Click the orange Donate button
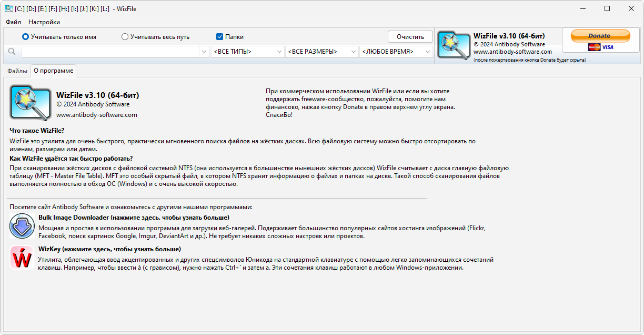Viewport: 644px width, 335px height. point(600,36)
